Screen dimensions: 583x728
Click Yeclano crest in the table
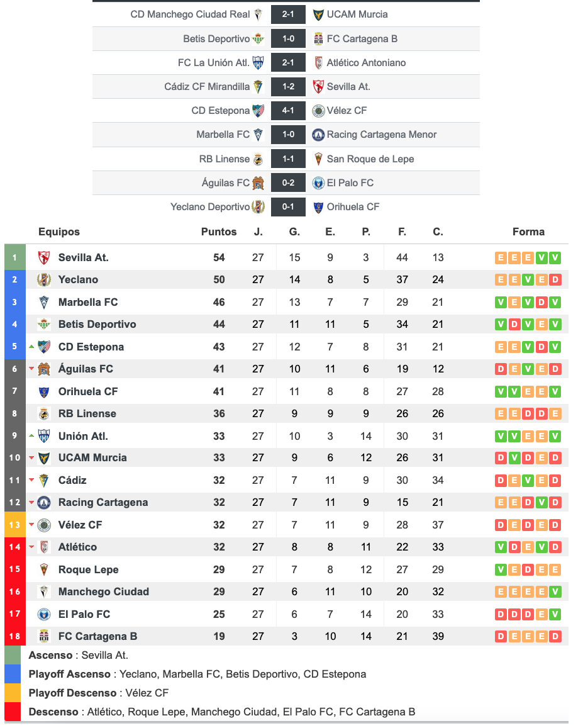(44, 279)
